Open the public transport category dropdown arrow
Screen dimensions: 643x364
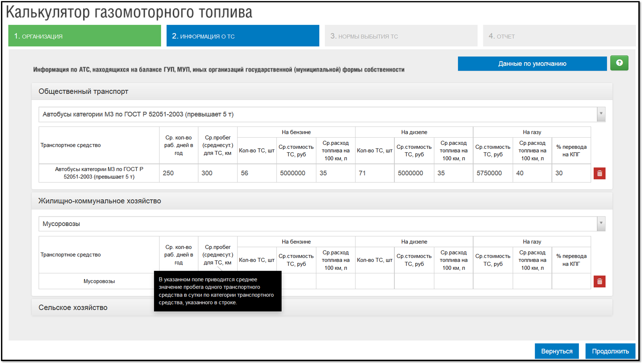(601, 114)
